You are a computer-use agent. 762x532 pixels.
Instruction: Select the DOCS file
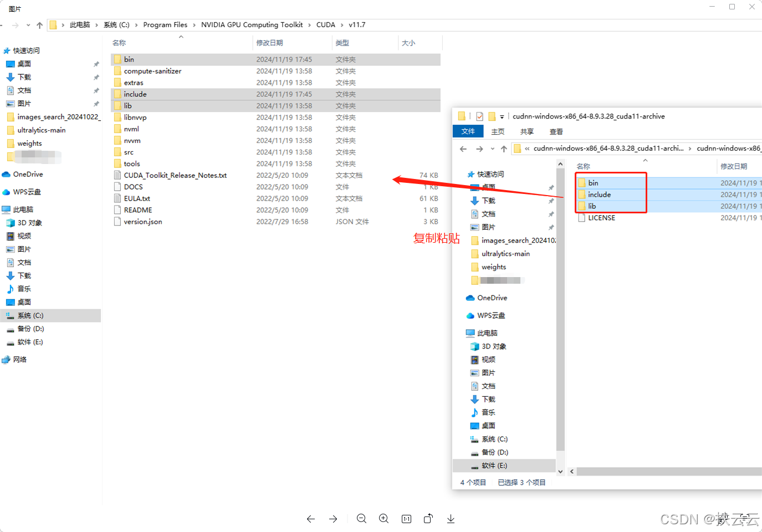[x=275, y=187]
